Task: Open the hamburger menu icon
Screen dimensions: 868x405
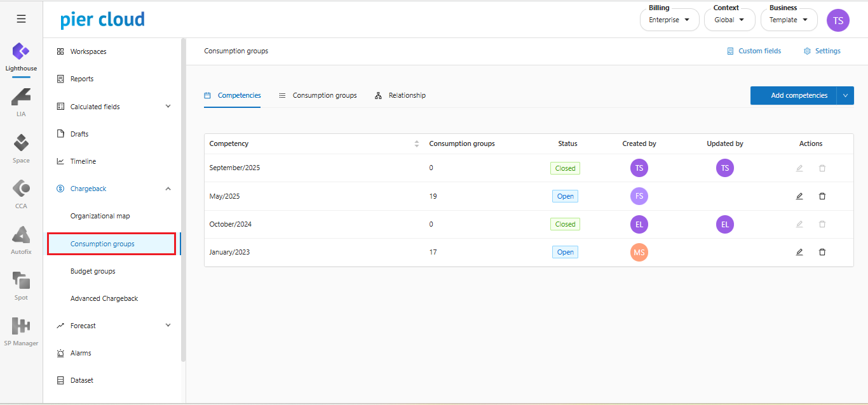Action: (21, 19)
